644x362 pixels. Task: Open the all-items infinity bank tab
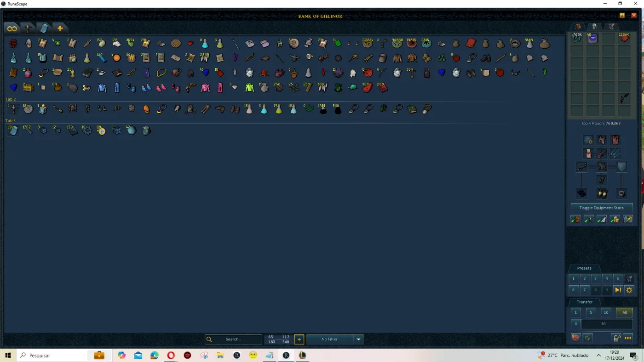click(12, 28)
